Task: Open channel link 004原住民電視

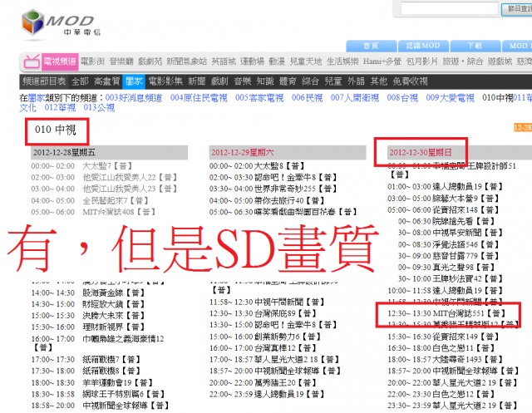Action: pyautogui.click(x=199, y=98)
